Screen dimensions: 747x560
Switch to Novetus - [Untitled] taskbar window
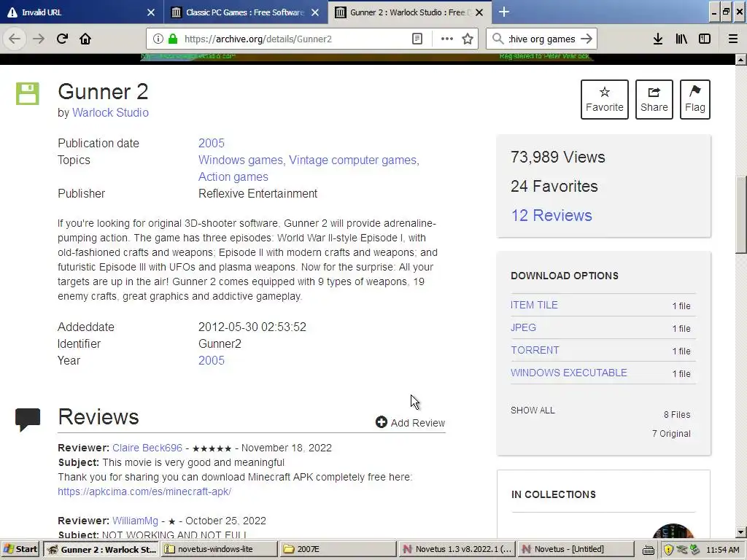click(x=576, y=549)
